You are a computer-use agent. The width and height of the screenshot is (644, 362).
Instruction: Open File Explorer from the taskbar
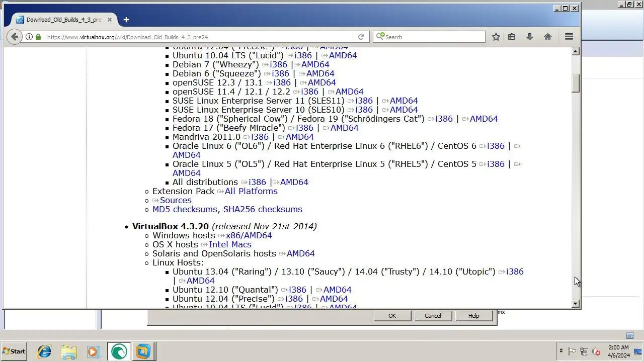[x=69, y=351]
